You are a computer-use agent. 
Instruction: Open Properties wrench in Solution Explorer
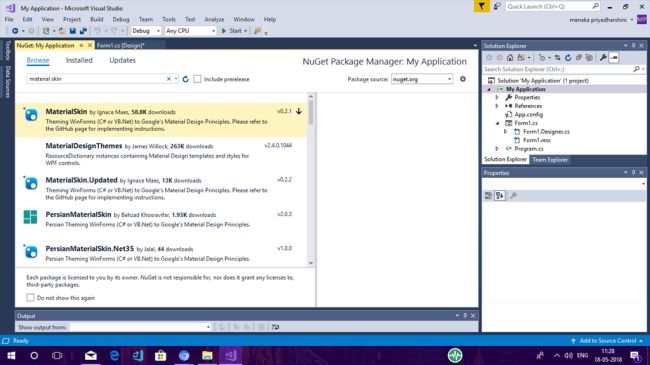coord(603,58)
